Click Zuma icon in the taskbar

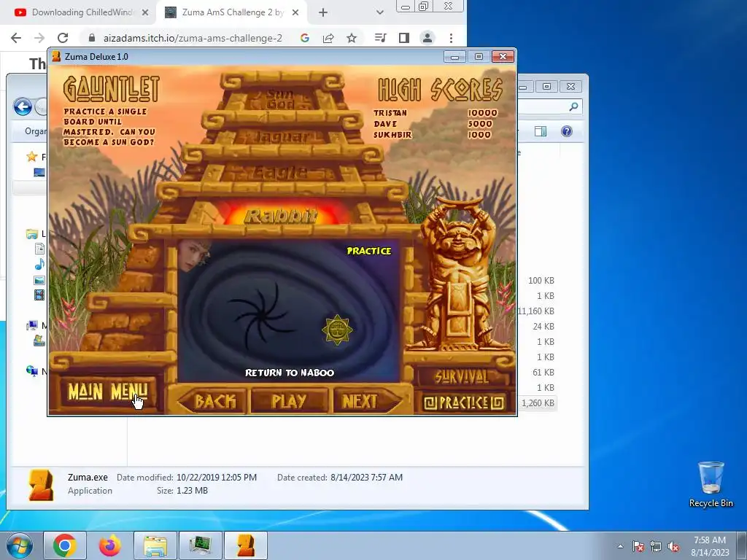tap(246, 545)
